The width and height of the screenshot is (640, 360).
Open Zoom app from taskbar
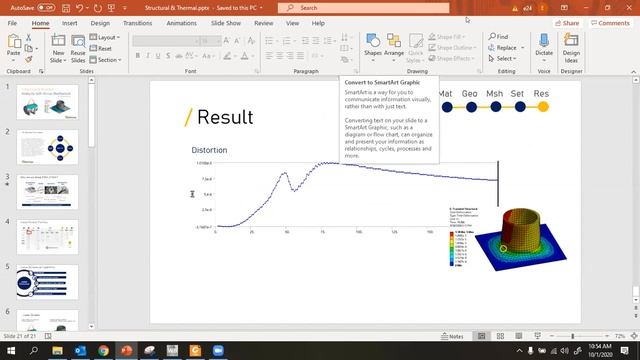(x=218, y=351)
